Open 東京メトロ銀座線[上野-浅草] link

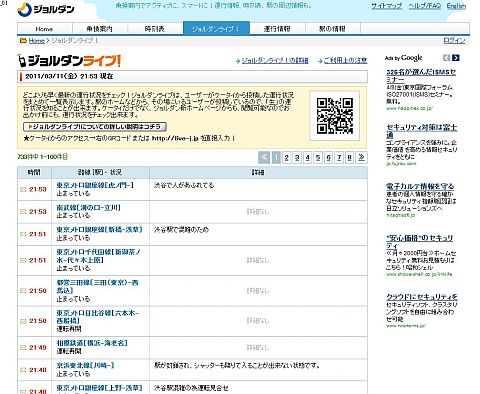pos(99,388)
